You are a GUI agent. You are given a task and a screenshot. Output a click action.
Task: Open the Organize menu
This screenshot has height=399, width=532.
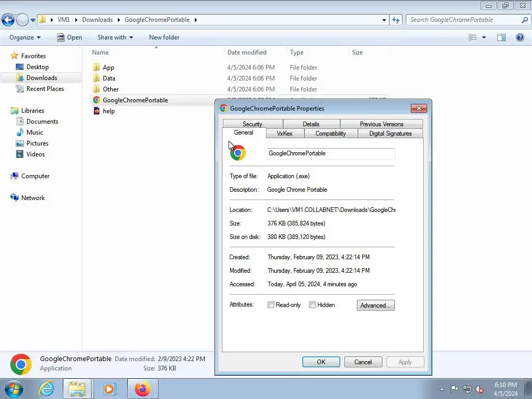(x=25, y=37)
